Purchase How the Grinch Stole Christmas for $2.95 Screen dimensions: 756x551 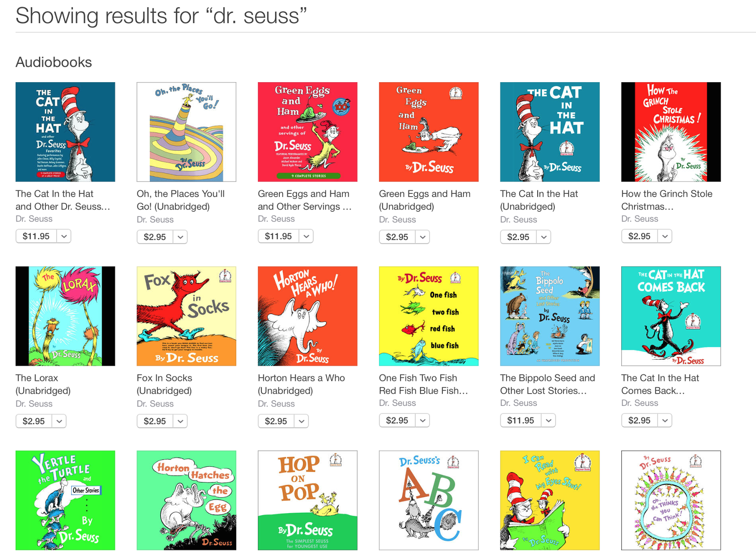639,236
